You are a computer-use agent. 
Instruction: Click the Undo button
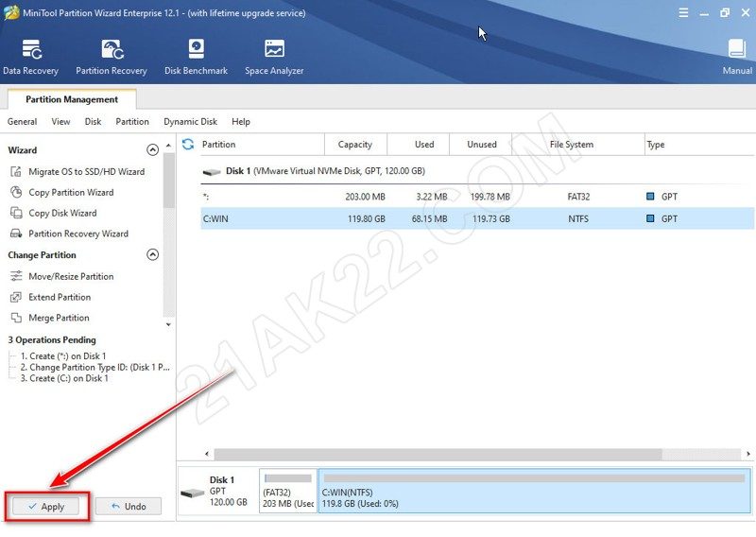[x=129, y=507]
